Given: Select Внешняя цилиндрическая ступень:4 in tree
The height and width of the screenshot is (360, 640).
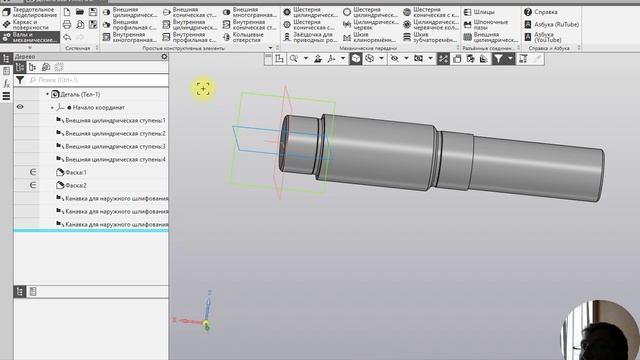Looking at the screenshot, I should [x=111, y=159].
